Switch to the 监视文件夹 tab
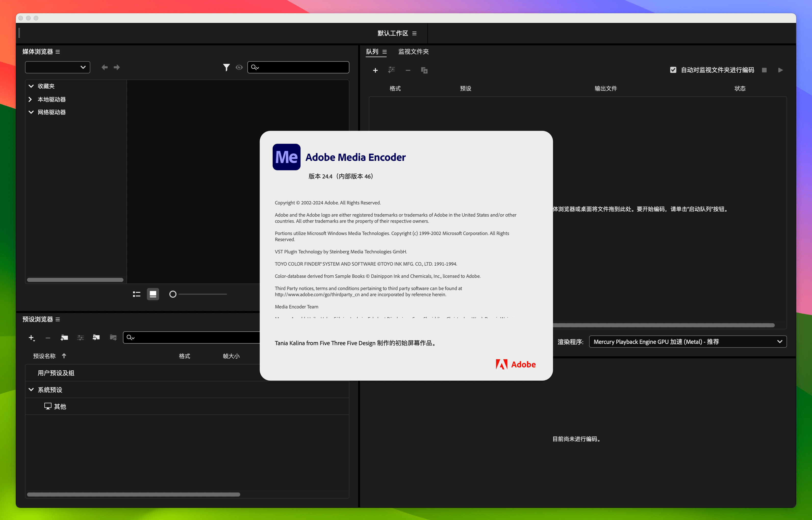The image size is (812, 520). pyautogui.click(x=413, y=52)
